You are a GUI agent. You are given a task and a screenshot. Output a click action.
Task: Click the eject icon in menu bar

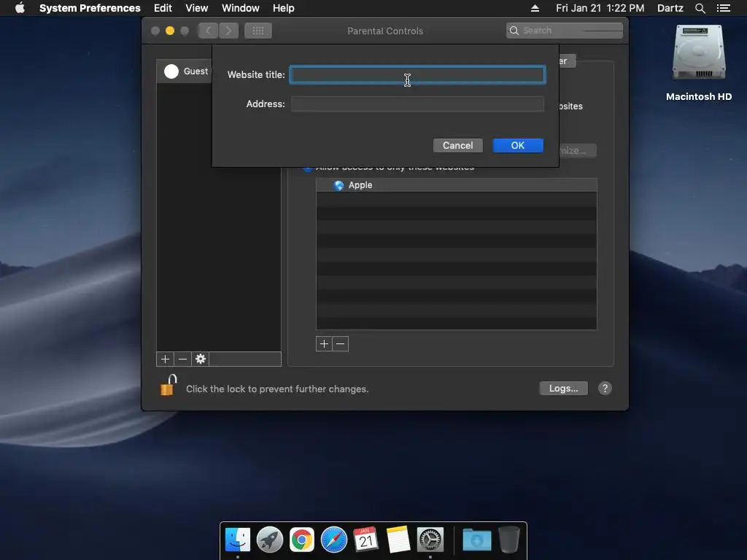[x=535, y=8]
